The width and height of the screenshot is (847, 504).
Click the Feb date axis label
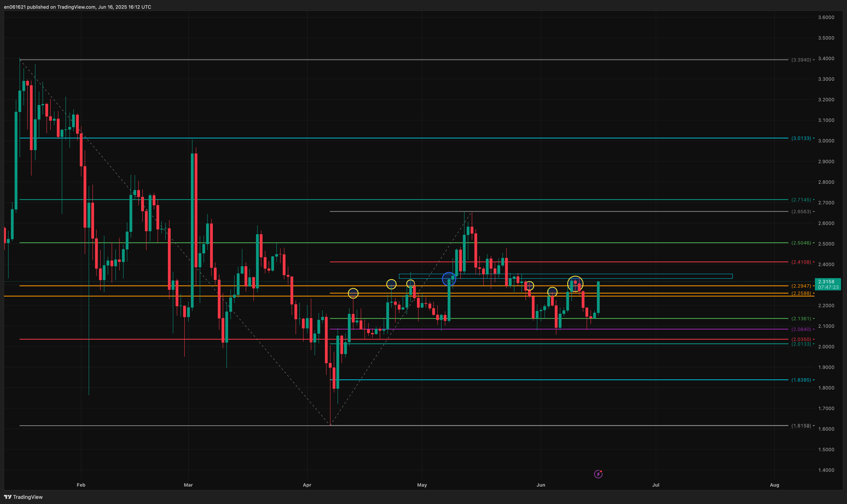[81, 485]
